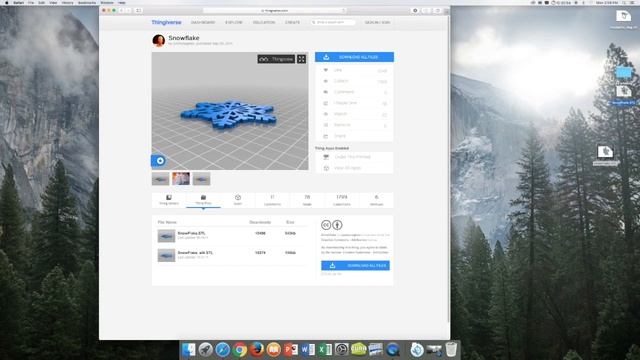Viewport: 640px width, 360px height.
Task: Switch to the Remixes tab
Action: [x=376, y=200]
